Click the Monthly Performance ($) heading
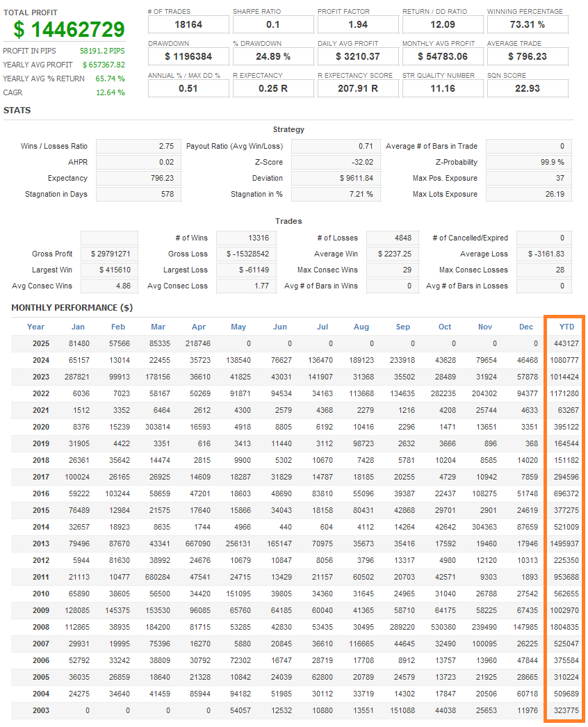 point(72,308)
